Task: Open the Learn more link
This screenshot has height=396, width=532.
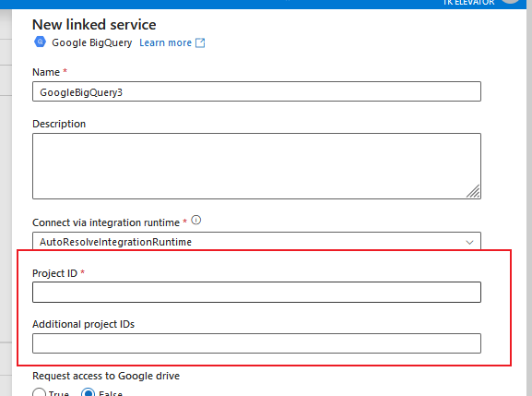Action: pos(165,42)
